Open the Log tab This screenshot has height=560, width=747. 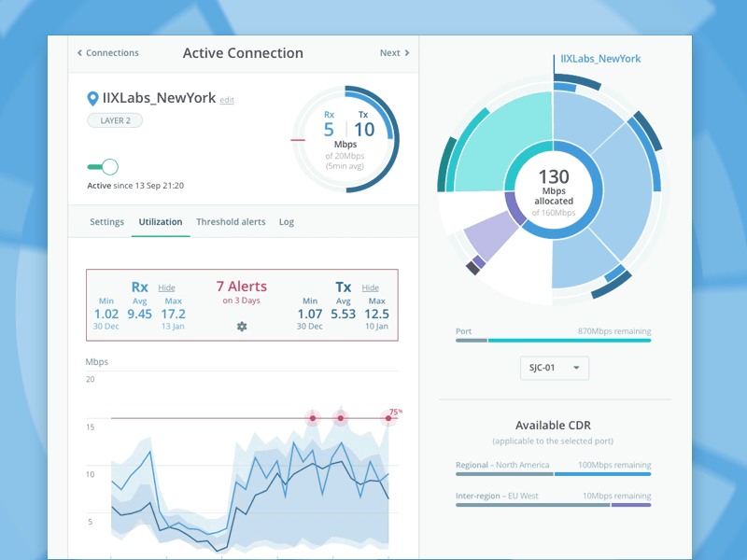(287, 222)
